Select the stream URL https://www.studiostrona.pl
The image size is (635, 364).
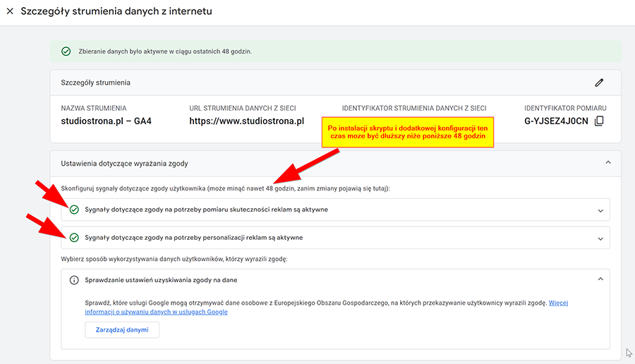(247, 121)
